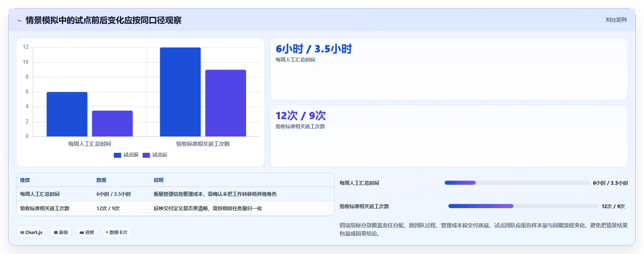This screenshot has height=254, width=644.
Task: Click 6小时 / 3.5小时 value beside progress bar
Action: pyautogui.click(x=610, y=183)
